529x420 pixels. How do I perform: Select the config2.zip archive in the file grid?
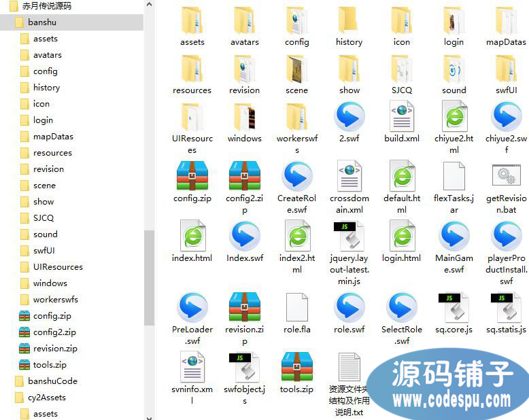[245, 175]
